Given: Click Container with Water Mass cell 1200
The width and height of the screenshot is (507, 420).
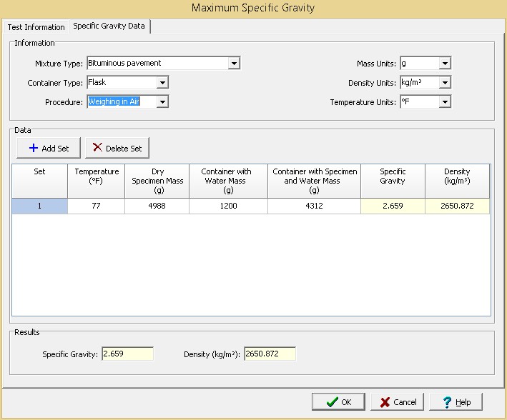Looking at the screenshot, I should pyautogui.click(x=228, y=206).
